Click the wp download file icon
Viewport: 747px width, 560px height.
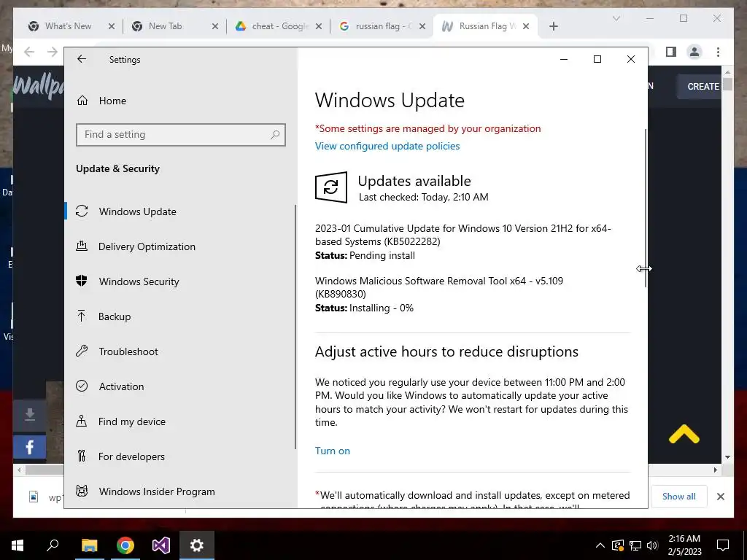tap(34, 497)
